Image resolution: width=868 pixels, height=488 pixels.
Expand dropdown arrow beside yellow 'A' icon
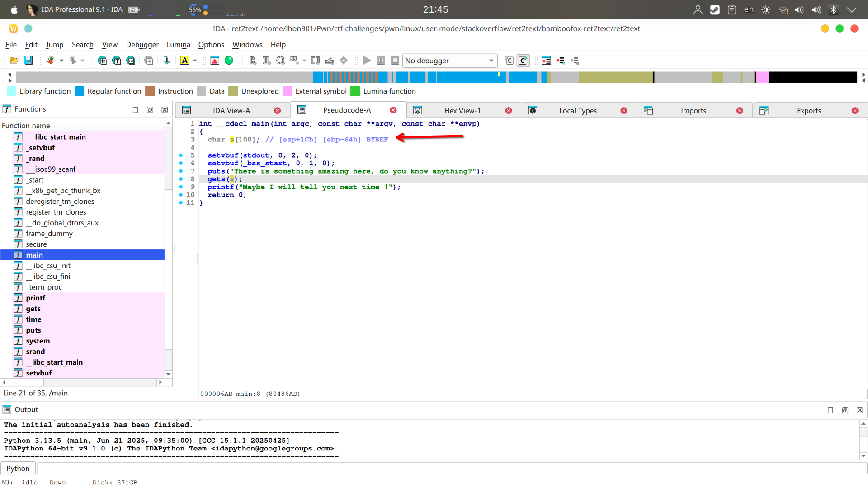[x=195, y=61]
